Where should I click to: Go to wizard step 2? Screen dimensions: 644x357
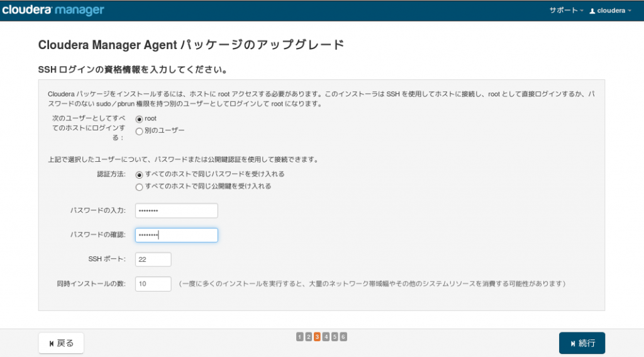click(x=308, y=337)
